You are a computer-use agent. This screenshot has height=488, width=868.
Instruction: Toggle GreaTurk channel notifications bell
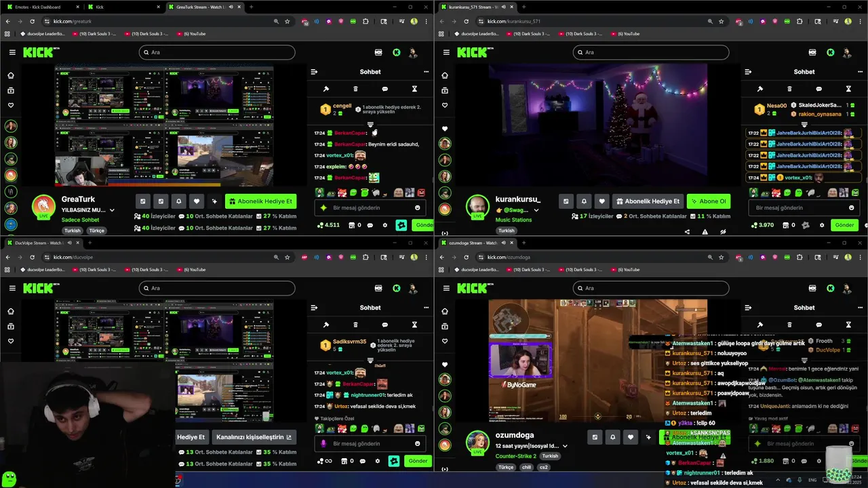tap(178, 201)
